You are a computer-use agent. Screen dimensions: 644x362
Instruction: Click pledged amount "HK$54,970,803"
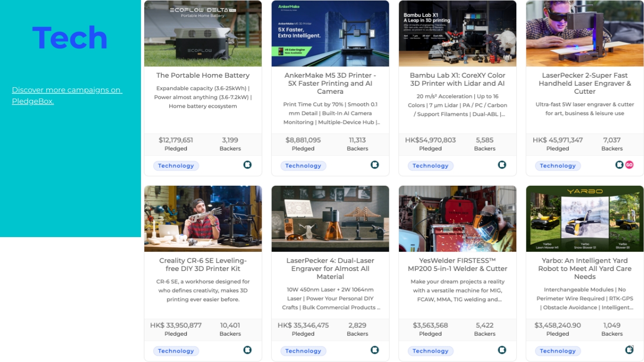430,140
